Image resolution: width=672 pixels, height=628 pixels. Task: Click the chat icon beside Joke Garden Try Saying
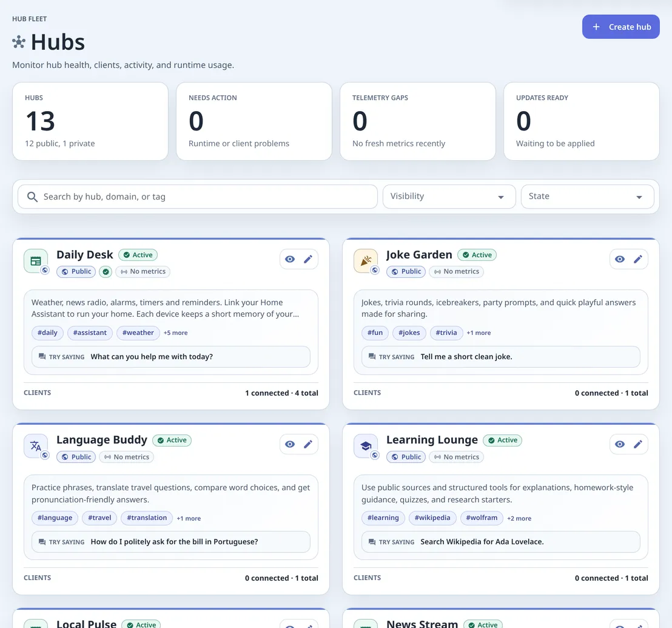[x=372, y=357]
